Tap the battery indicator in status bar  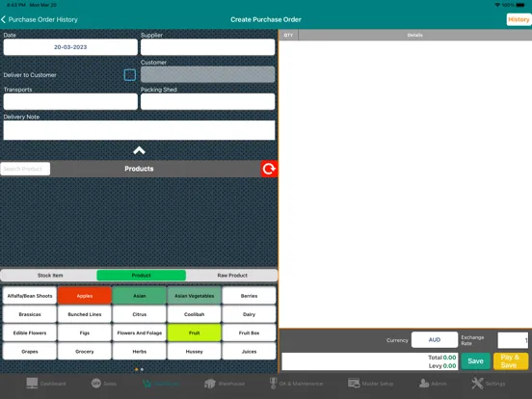[520, 5]
